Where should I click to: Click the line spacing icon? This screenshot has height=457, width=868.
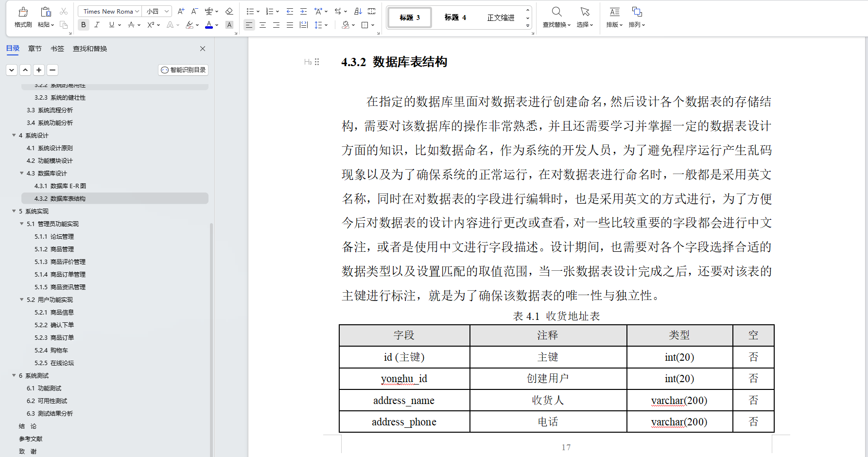coord(318,25)
